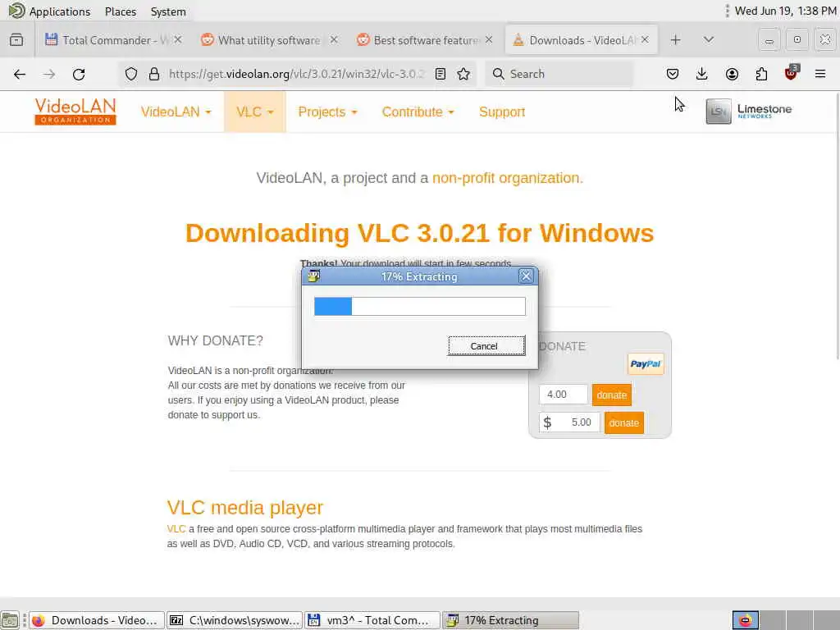
Task: Switch to Downloads - Video taskbar window
Action: [x=97, y=620]
